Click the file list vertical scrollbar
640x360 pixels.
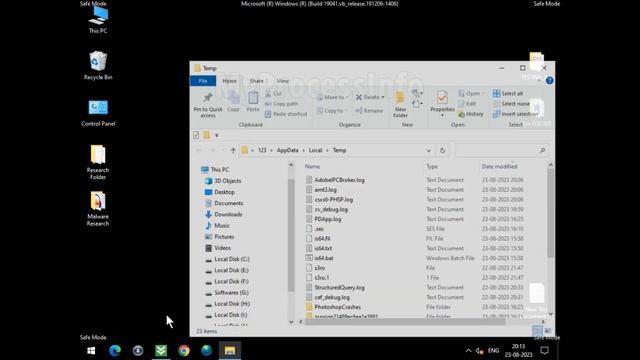click(551, 212)
